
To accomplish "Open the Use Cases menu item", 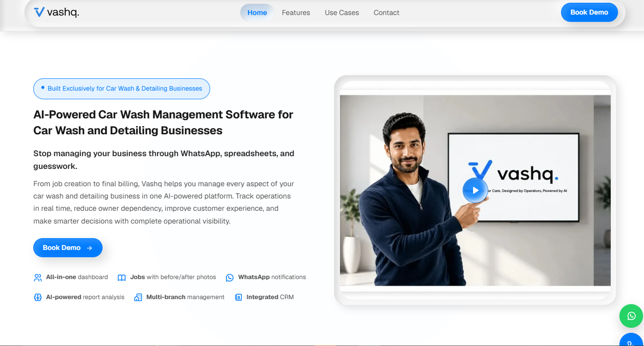I will [x=342, y=13].
